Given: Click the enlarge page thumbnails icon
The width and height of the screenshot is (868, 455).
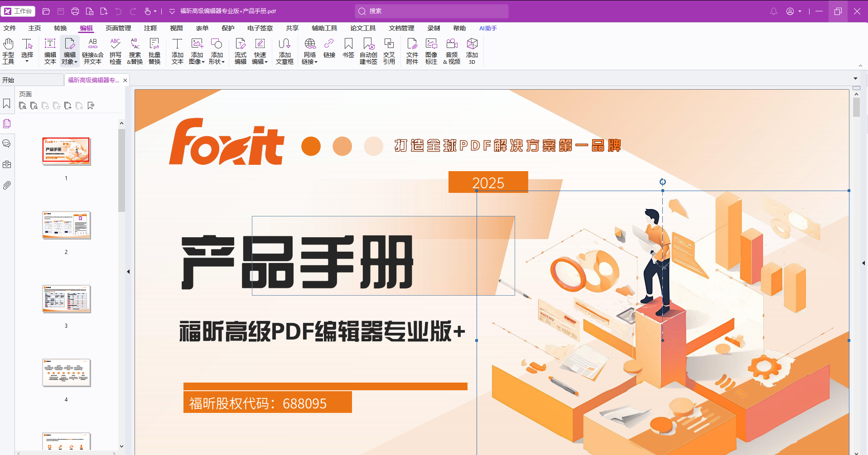Looking at the screenshot, I should point(23,106).
